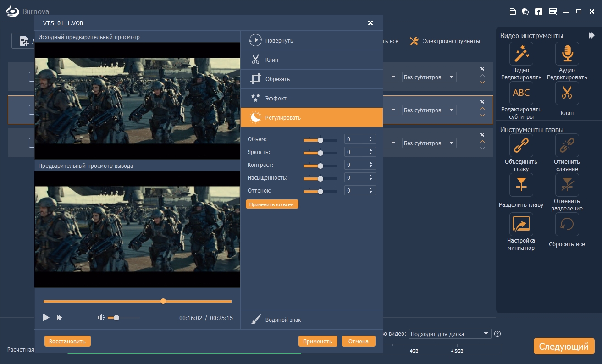Click the Отменить слияние broken chain icon
This screenshot has height=364, width=602.
567,146
